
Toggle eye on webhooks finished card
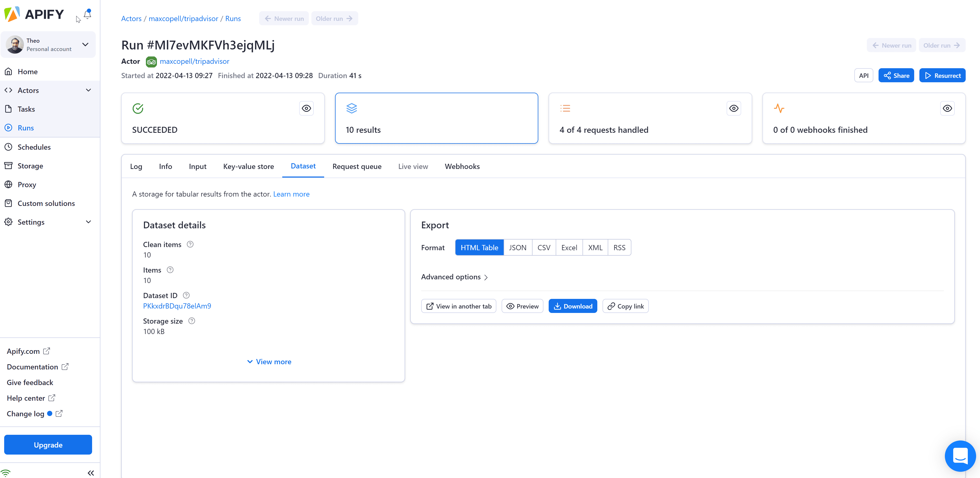tap(947, 109)
